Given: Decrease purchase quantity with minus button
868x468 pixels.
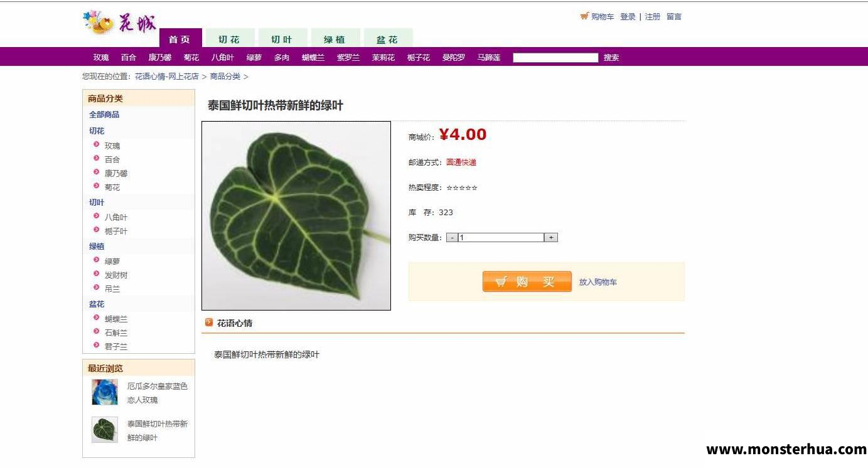Looking at the screenshot, I should [x=452, y=238].
